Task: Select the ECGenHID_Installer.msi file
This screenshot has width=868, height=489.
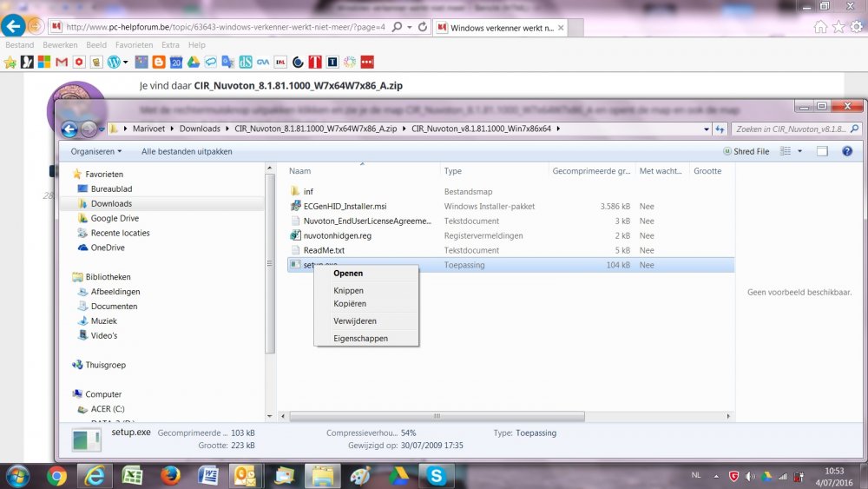Action: 345,206
